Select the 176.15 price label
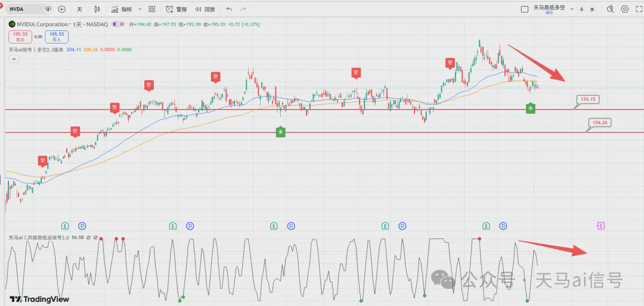The height and width of the screenshot is (306, 644). (x=588, y=99)
